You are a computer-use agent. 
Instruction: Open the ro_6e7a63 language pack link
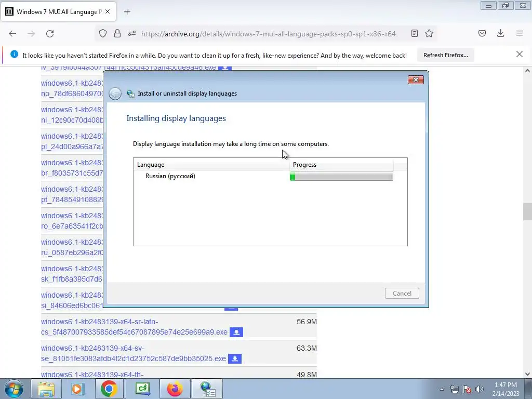pos(72,221)
